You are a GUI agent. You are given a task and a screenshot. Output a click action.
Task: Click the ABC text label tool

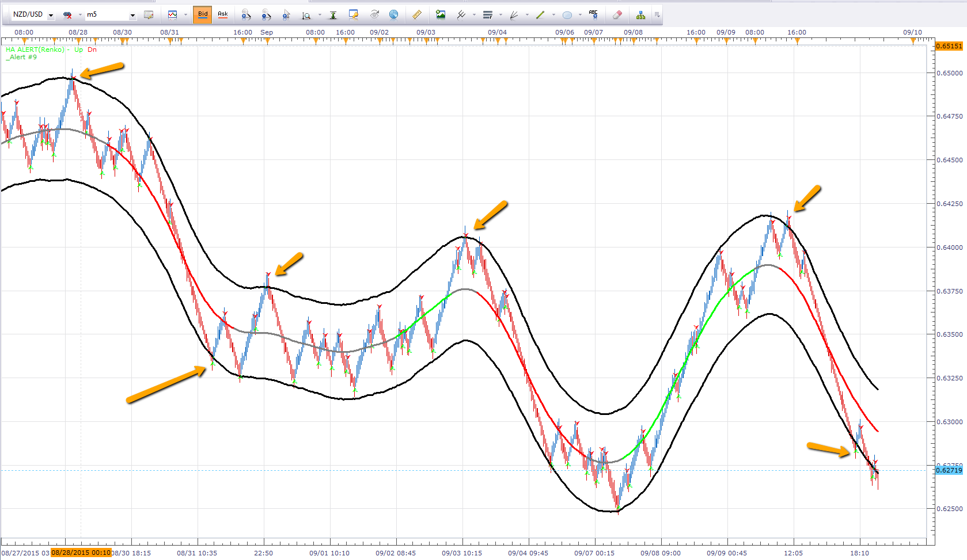click(x=593, y=14)
